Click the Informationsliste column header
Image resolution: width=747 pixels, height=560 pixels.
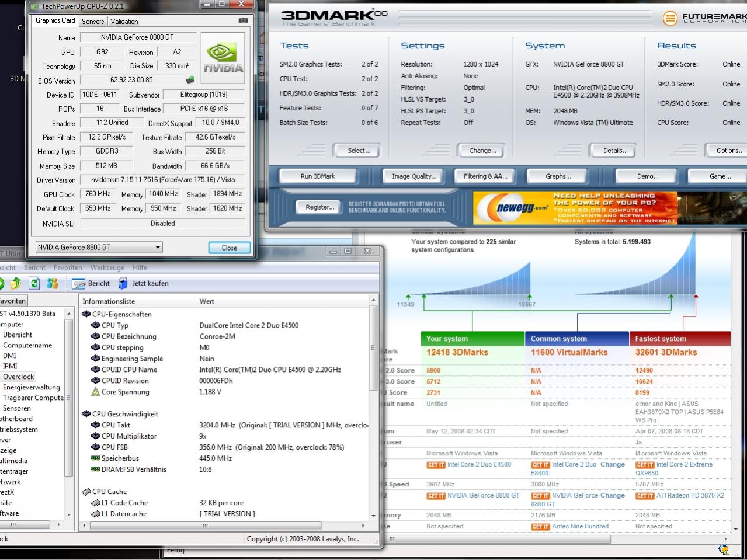138,301
